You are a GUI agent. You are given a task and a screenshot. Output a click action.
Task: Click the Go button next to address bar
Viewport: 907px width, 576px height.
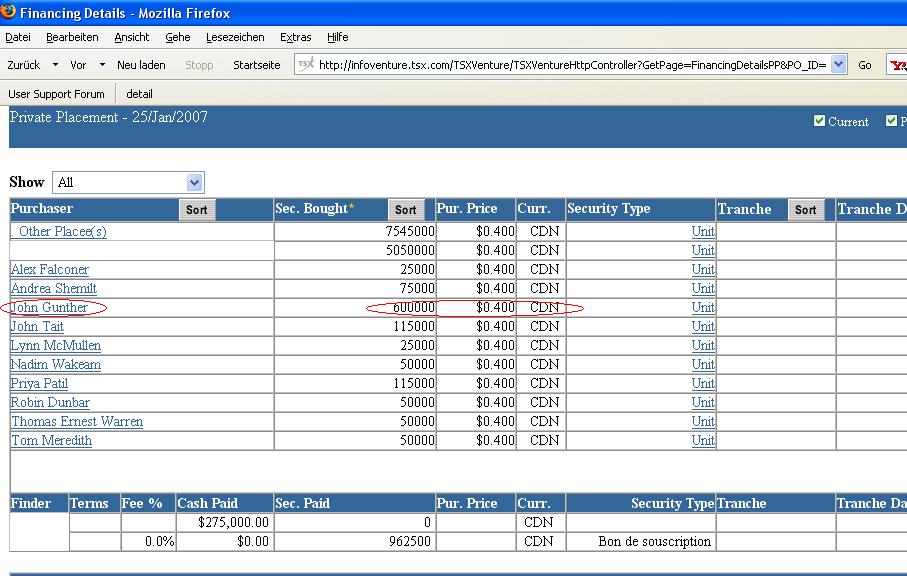pos(865,65)
